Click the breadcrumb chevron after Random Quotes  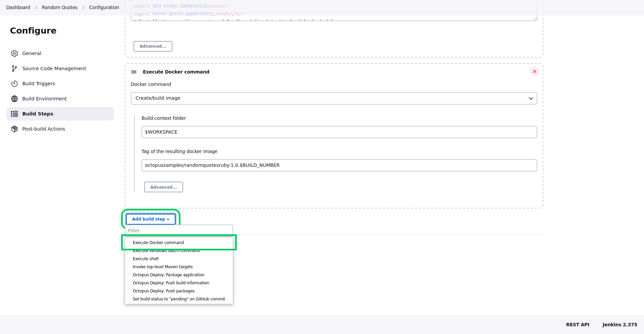(84, 7)
